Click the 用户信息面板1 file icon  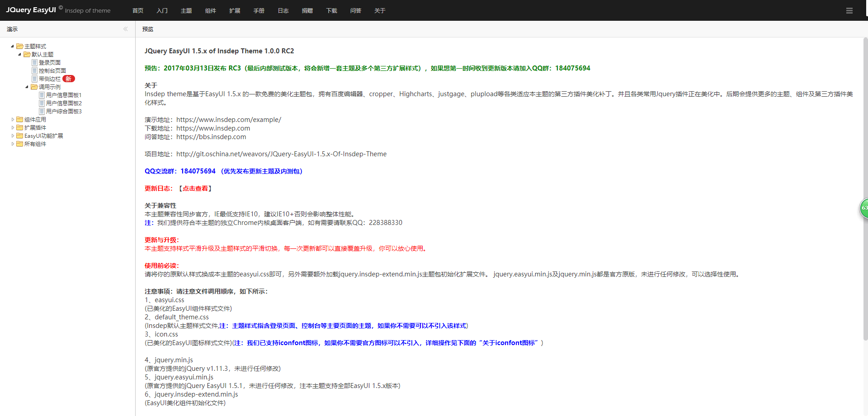coord(42,95)
